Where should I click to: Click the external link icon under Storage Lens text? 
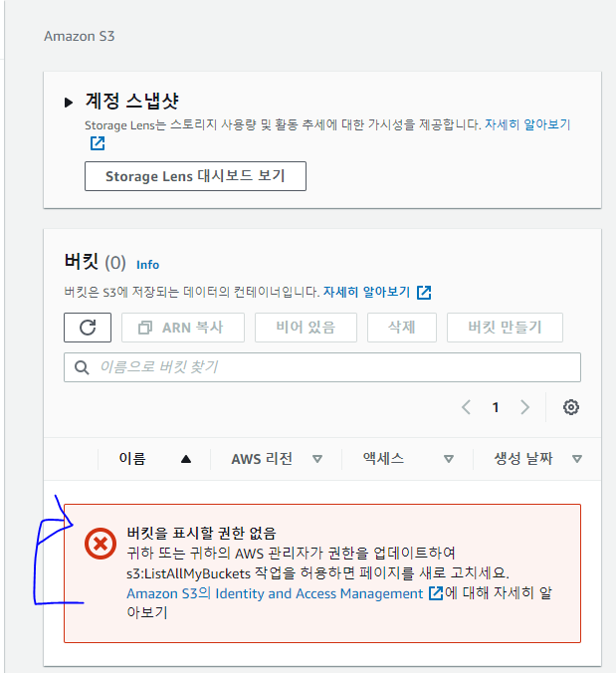coord(98,143)
